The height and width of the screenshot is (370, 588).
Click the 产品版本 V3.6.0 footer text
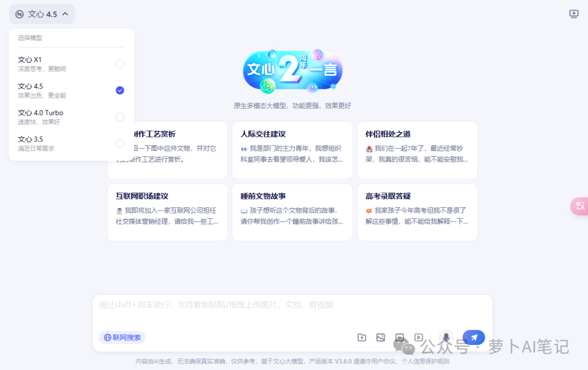click(330, 361)
